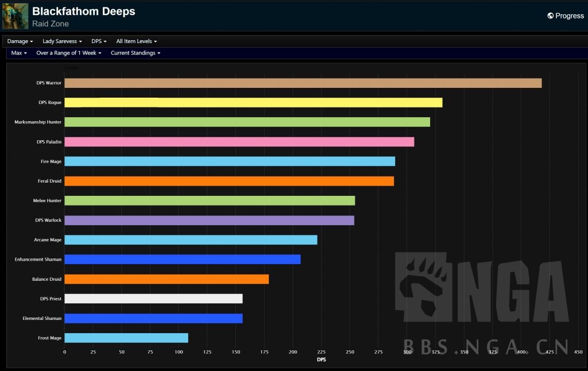The width and height of the screenshot is (588, 371).
Task: Click the 200 tick on the x-axis
Action: click(293, 352)
